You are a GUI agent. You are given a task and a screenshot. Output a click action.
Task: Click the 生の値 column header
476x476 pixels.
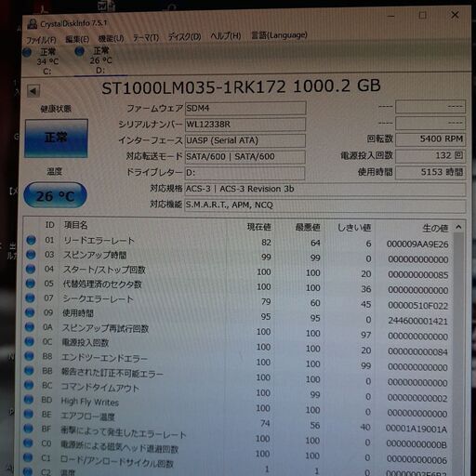[x=435, y=229]
